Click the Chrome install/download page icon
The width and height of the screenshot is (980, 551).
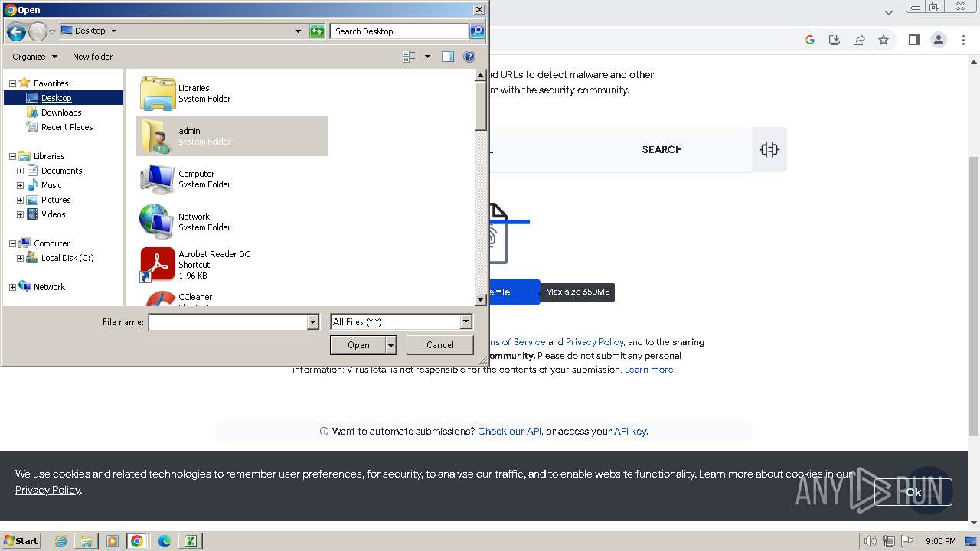pyautogui.click(x=835, y=40)
